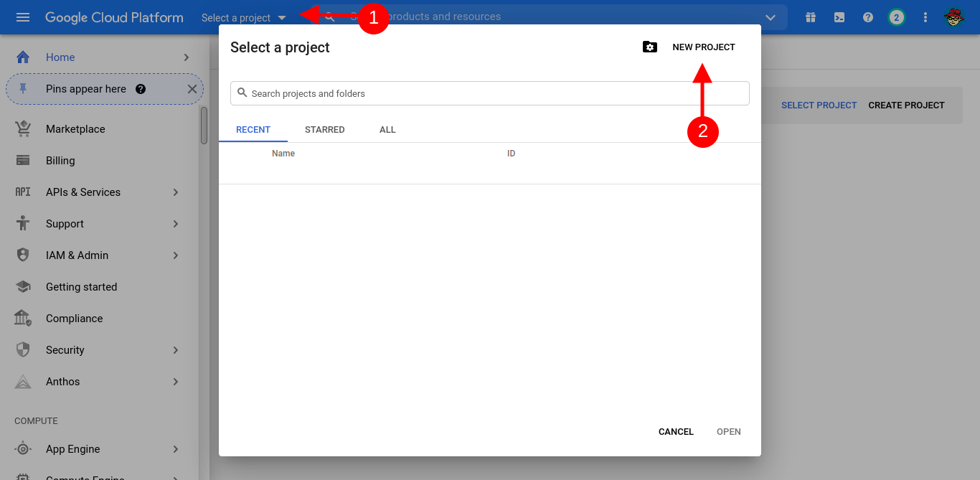
Task: Open the free trial gift icon
Action: (811, 17)
